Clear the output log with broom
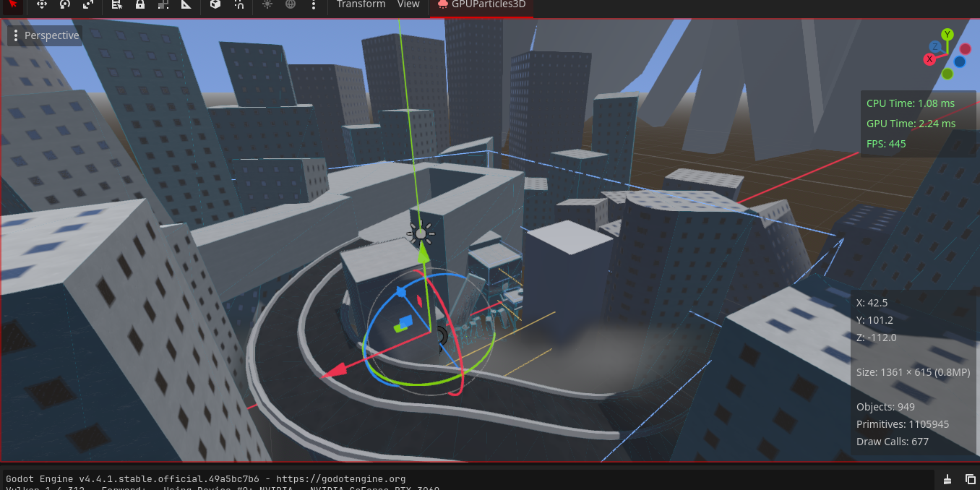 [947, 479]
